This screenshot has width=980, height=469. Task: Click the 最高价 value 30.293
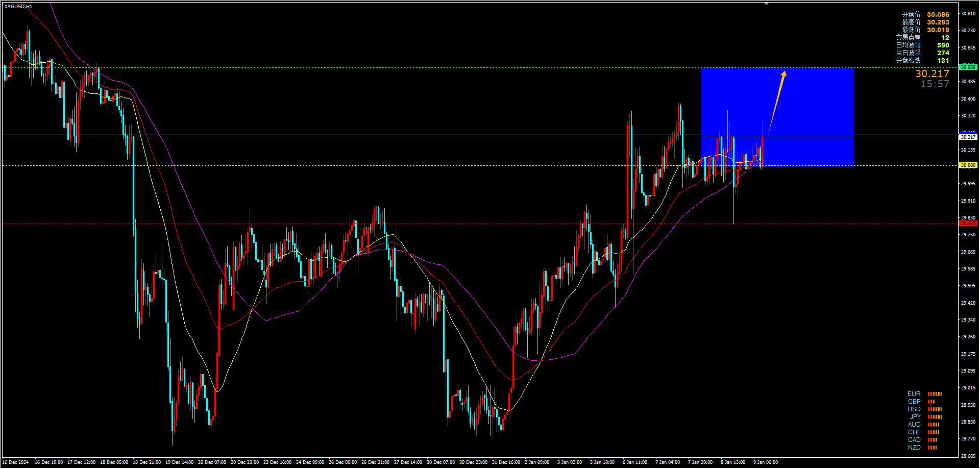point(938,22)
